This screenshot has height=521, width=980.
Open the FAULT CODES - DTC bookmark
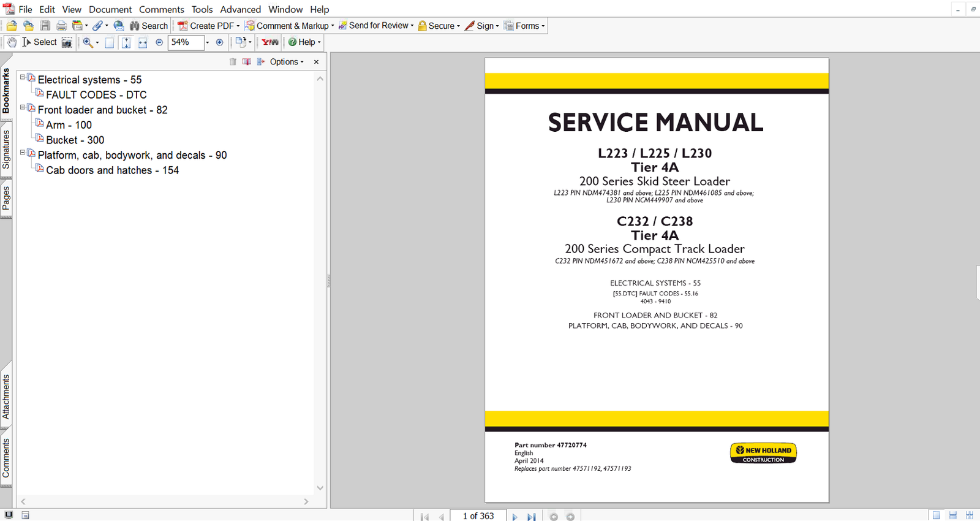tap(96, 95)
